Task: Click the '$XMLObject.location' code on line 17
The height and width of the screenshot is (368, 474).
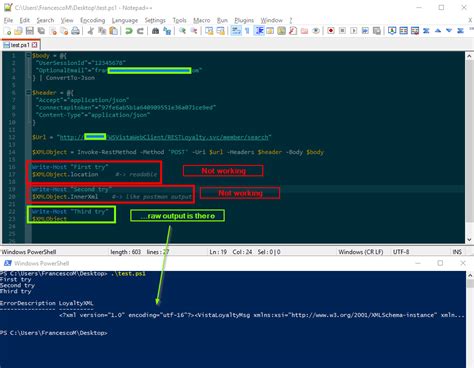Action: point(65,174)
